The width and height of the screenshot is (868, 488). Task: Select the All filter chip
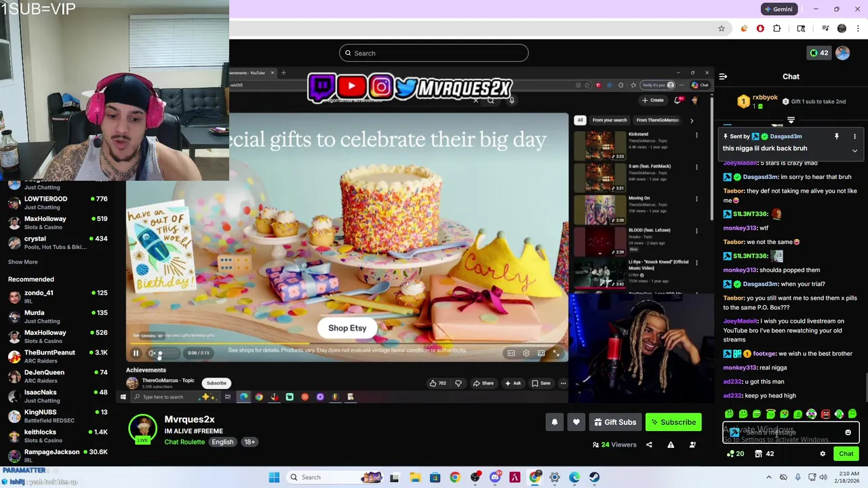(x=580, y=120)
